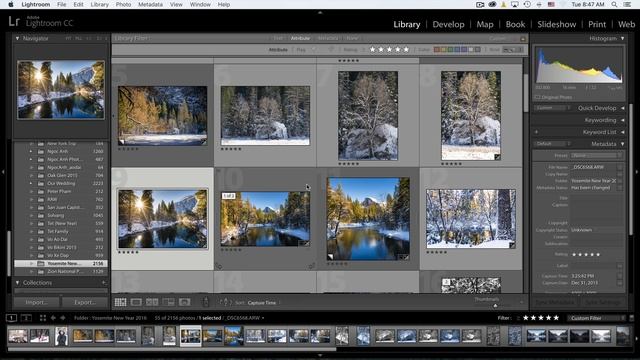This screenshot has width=640, height=360.
Task: Switch to the Book module
Action: (x=515, y=24)
